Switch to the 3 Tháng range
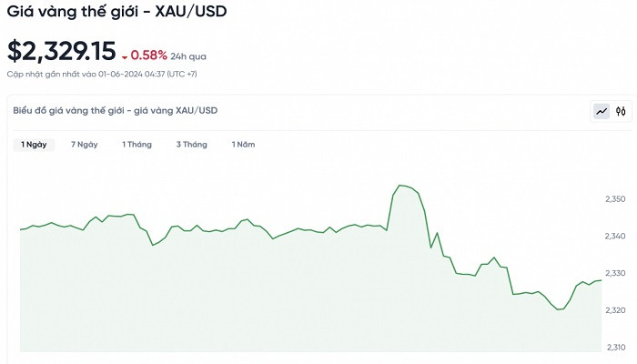 click(x=191, y=145)
